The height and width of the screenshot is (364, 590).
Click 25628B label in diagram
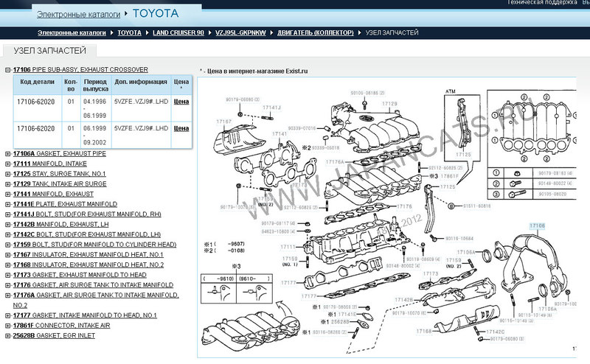pos(340,322)
